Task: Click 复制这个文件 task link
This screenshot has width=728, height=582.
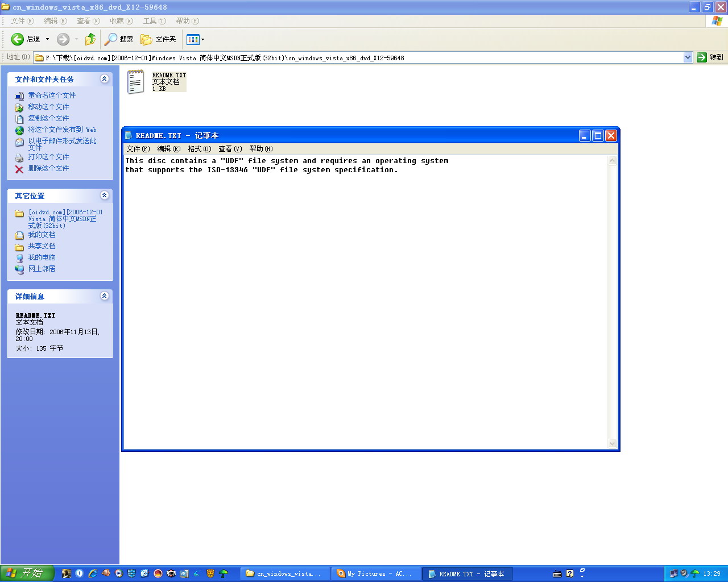Action: 48,118
